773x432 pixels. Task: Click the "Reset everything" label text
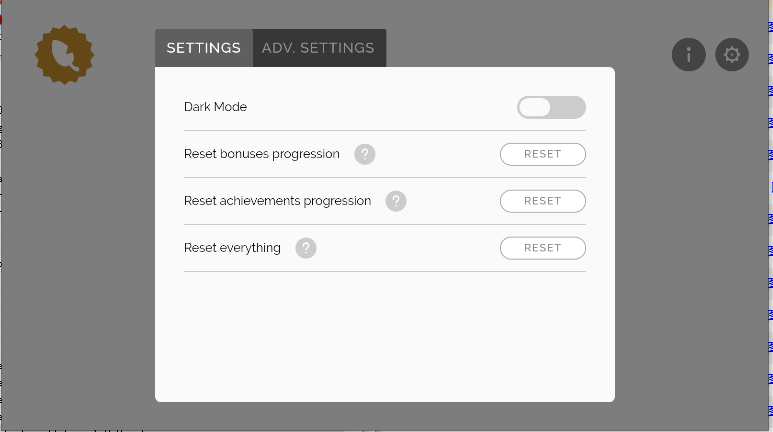(x=232, y=248)
